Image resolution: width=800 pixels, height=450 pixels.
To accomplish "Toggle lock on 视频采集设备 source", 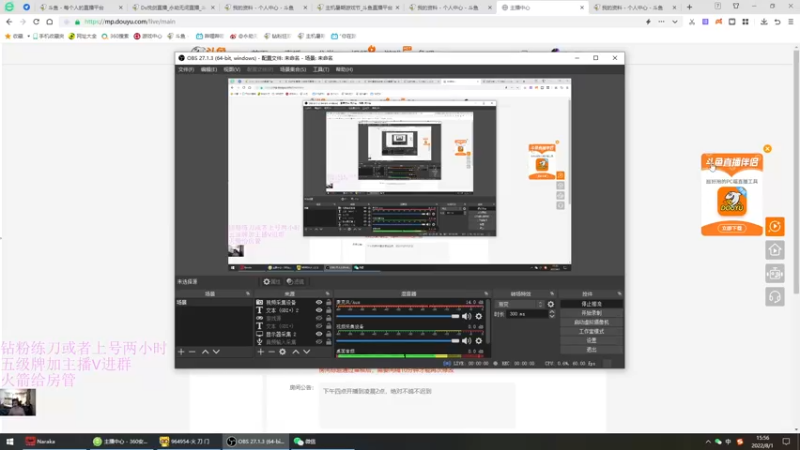I will 329,303.
